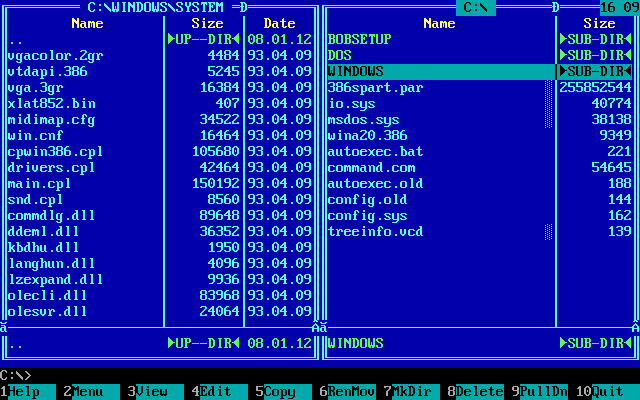Select file cpwin386.cpl
The image size is (640, 400).
pyautogui.click(x=160, y=151)
